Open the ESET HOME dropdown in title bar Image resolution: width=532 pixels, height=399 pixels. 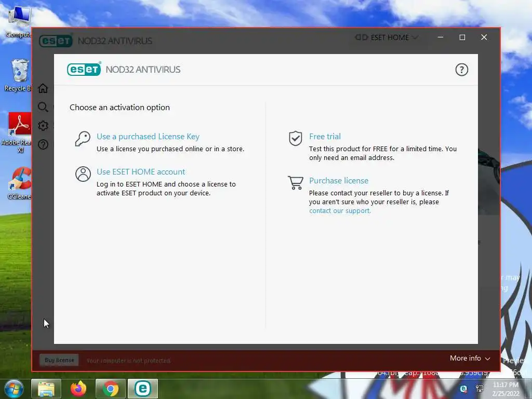(386, 37)
